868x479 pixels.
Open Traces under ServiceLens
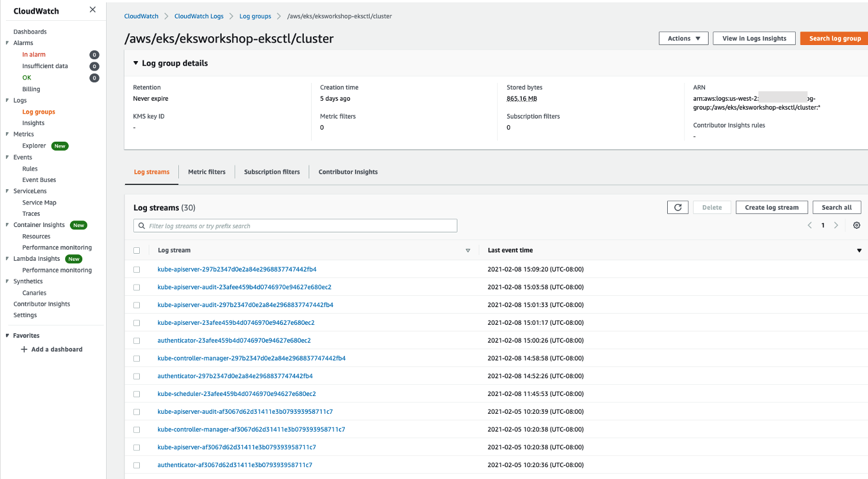point(31,214)
